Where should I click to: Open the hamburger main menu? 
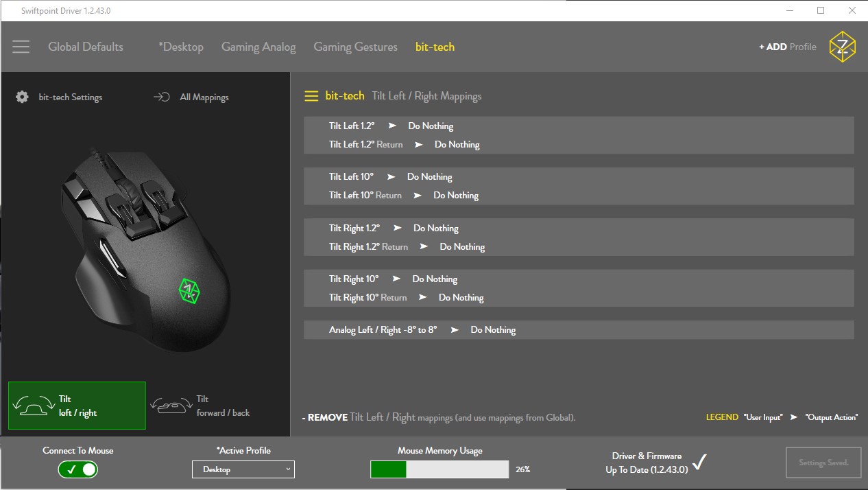pyautogui.click(x=21, y=47)
